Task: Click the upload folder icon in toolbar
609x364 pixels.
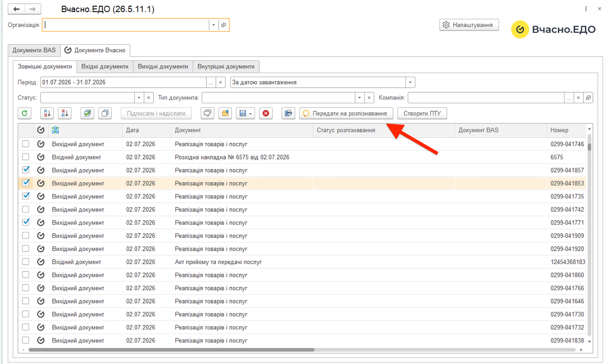Action: coord(225,113)
